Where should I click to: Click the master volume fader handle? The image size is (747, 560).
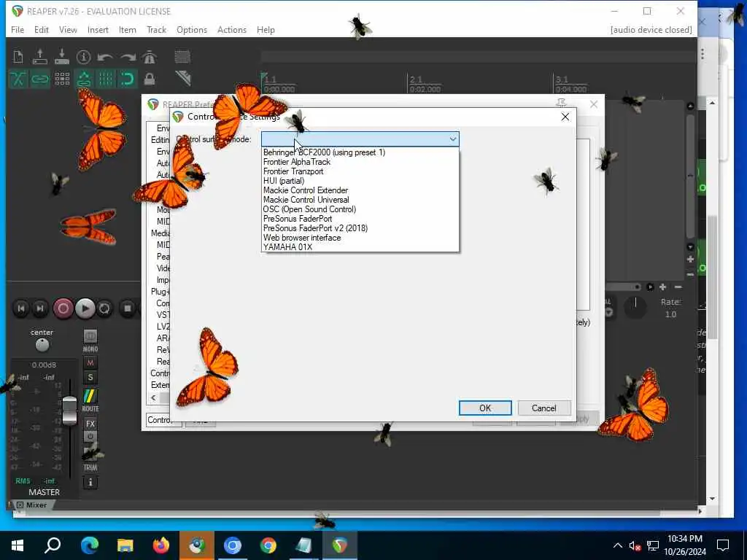click(69, 410)
